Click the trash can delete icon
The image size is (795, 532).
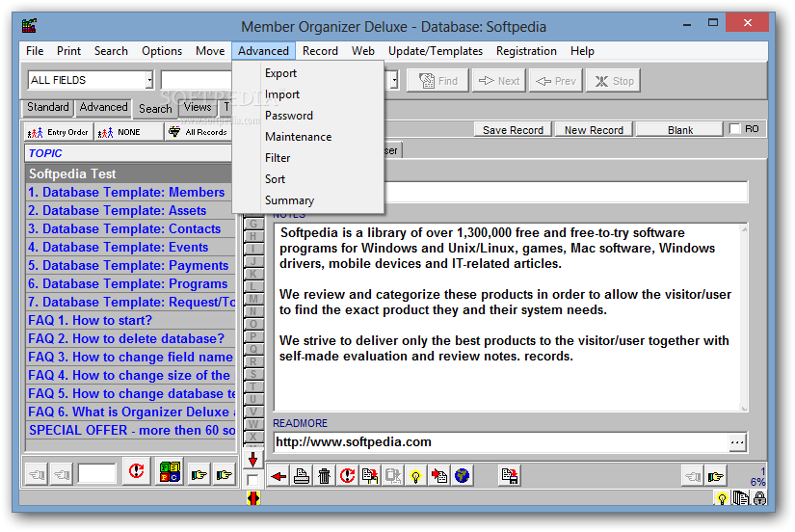[325, 476]
